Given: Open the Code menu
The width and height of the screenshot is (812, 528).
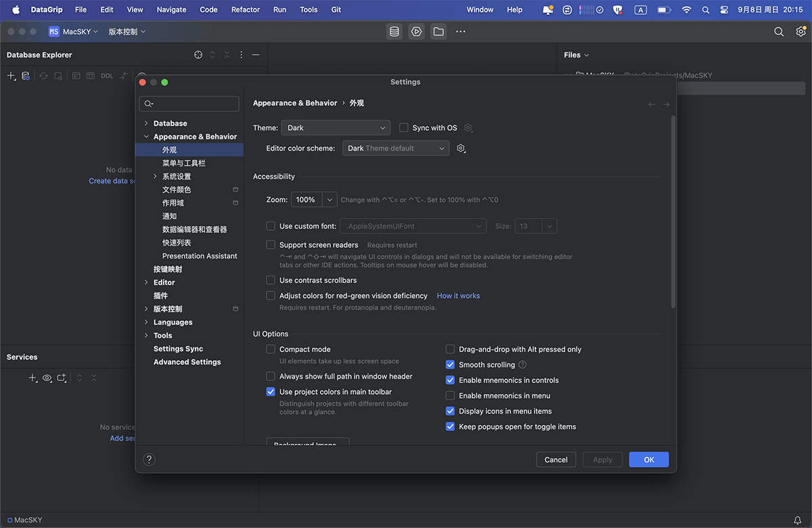Looking at the screenshot, I should point(208,9).
